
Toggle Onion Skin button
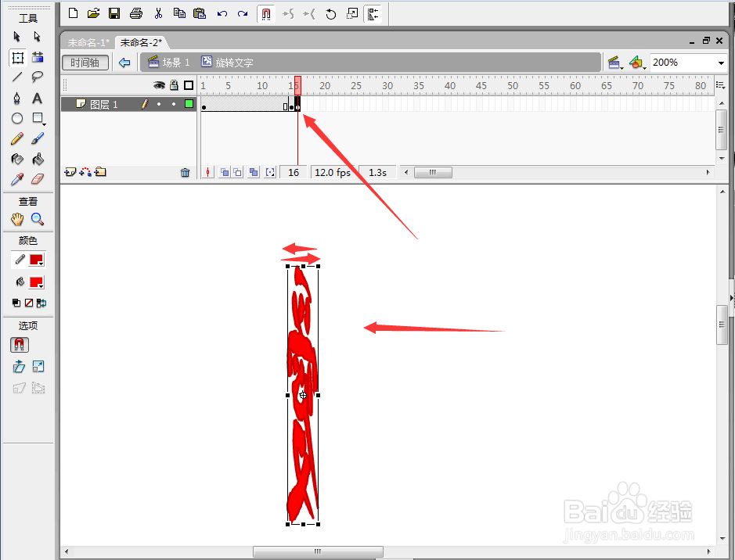pyautogui.click(x=225, y=172)
